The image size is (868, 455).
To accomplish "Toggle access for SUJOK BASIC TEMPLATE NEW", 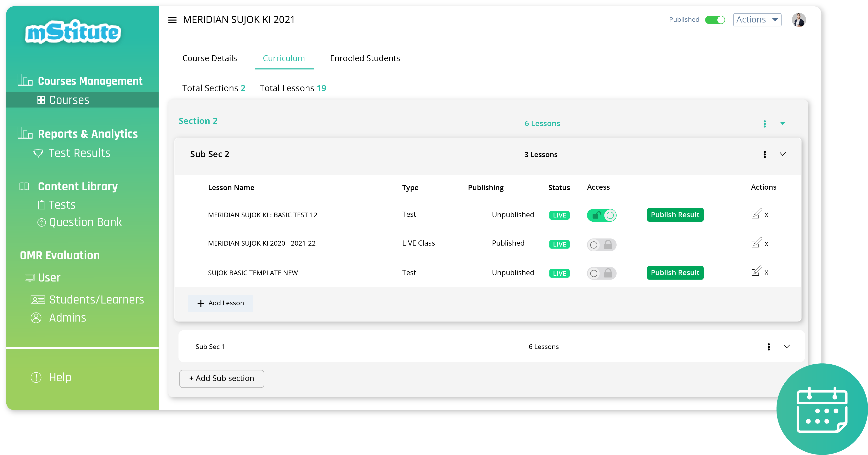I will pos(601,273).
